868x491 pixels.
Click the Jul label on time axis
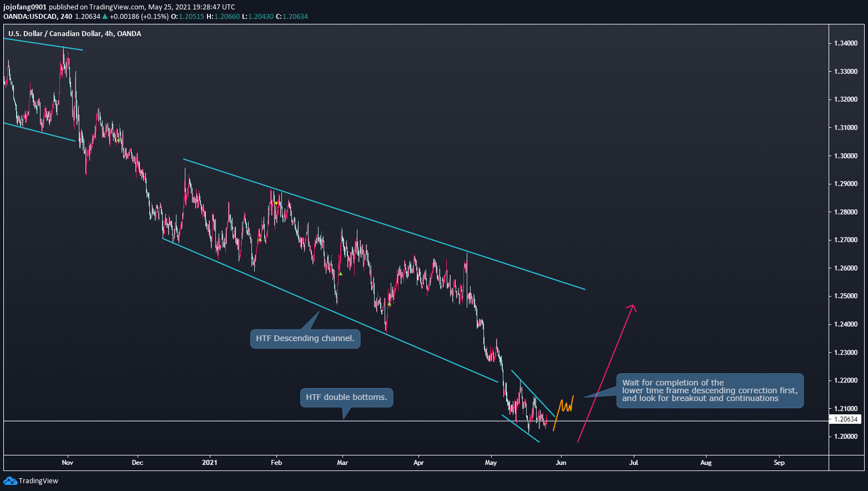pos(633,462)
